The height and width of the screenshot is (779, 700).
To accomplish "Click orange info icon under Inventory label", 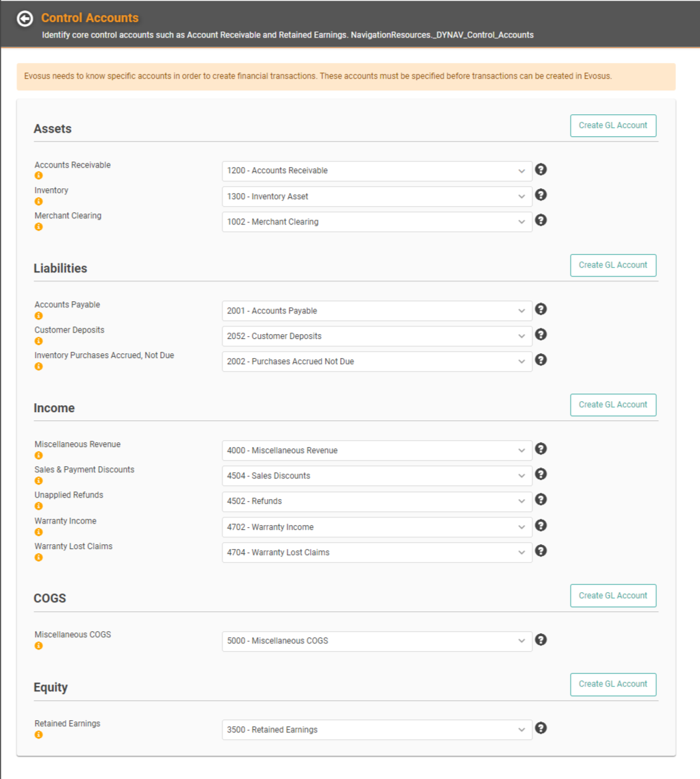I will click(x=39, y=201).
